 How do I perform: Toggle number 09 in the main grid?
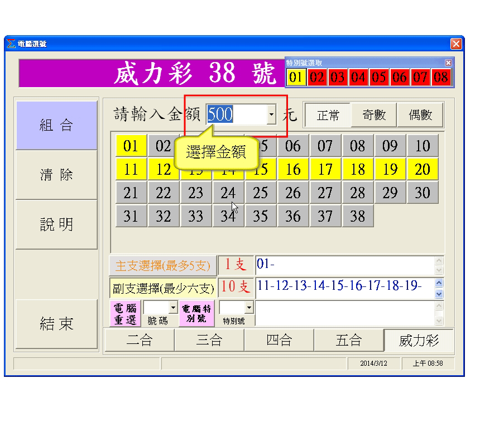390,146
